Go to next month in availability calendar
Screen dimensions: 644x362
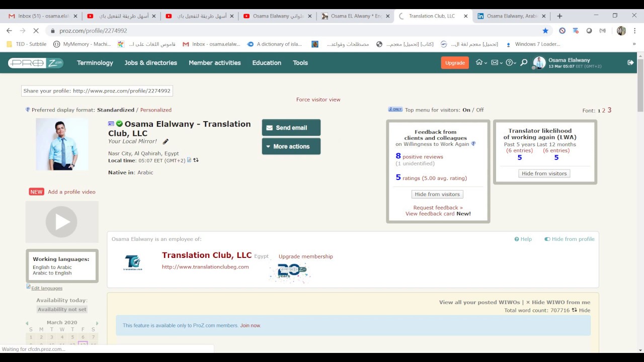click(x=97, y=323)
